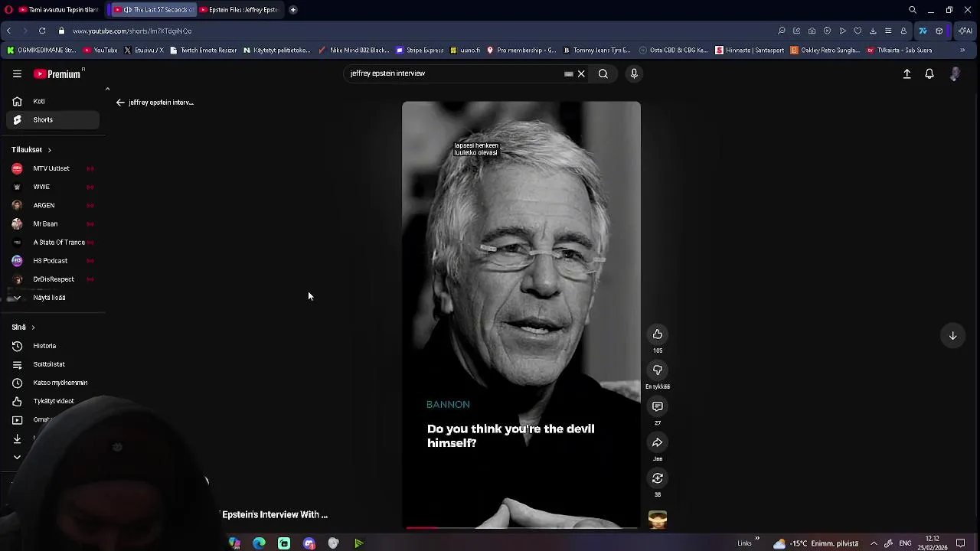Open Twitch Emote Resizer bookmark
980x551 pixels.
(x=203, y=51)
